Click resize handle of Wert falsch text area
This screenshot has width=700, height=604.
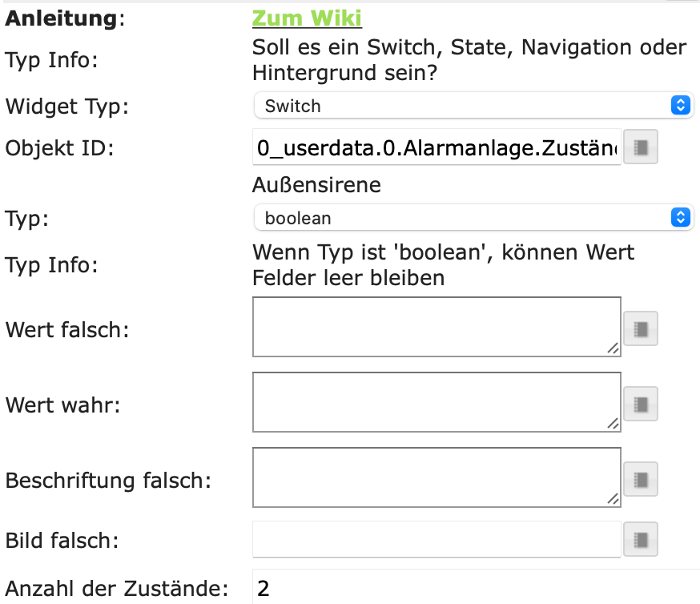613,348
